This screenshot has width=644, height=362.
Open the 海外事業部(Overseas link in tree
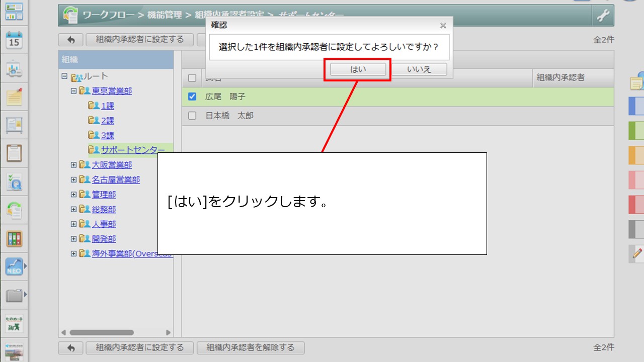click(132, 253)
